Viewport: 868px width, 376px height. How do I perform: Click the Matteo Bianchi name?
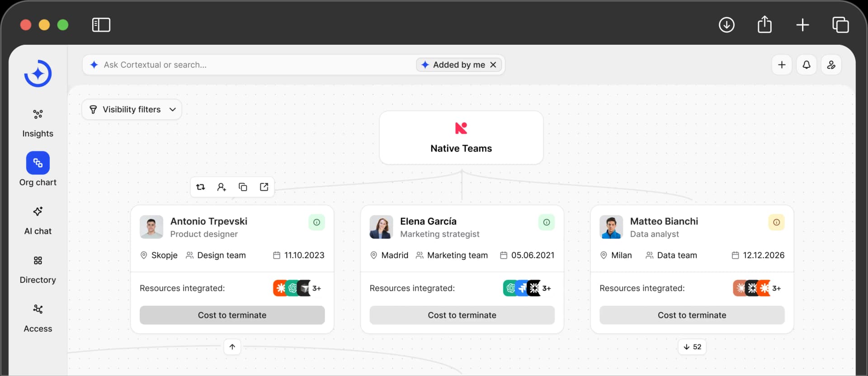[664, 221]
